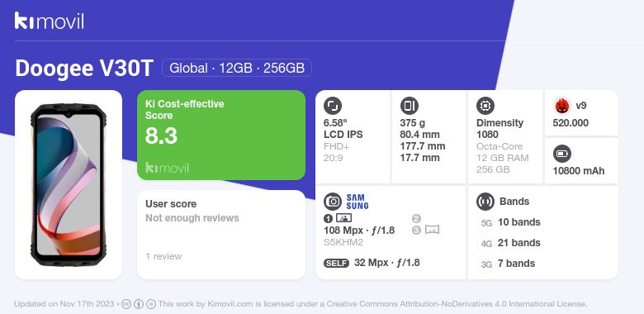Click the Doogee V30T title
Viewport: 644px width, 314px height.
click(x=84, y=69)
